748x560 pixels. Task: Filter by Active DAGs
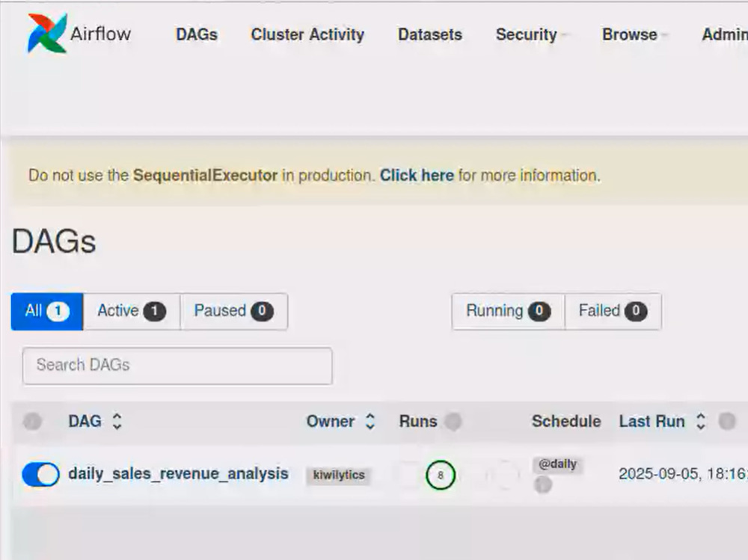(132, 311)
